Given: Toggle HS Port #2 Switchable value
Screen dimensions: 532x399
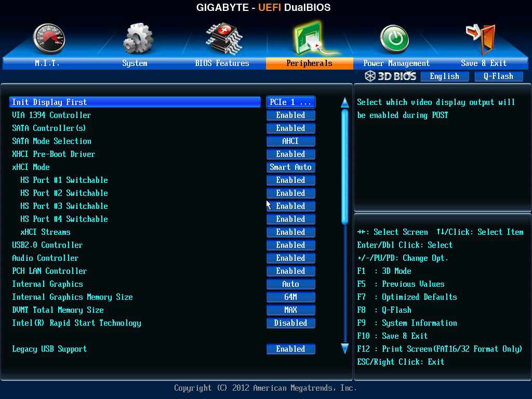Looking at the screenshot, I should point(291,193).
